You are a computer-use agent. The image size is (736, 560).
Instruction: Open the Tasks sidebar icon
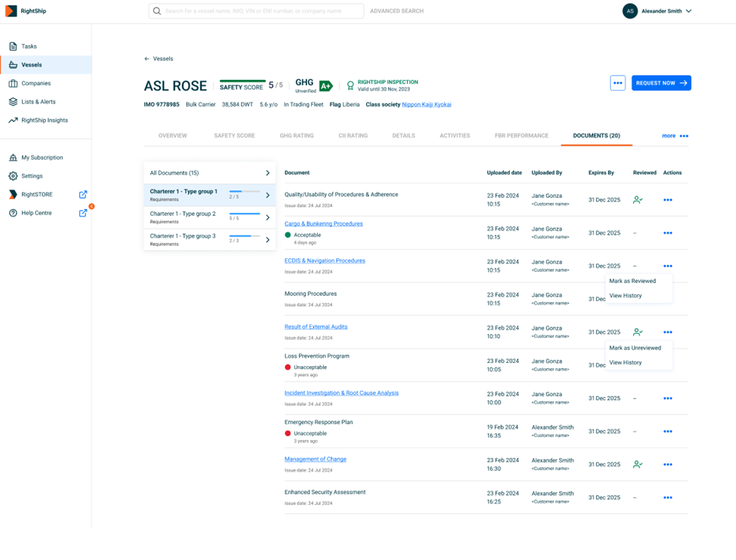pos(13,46)
